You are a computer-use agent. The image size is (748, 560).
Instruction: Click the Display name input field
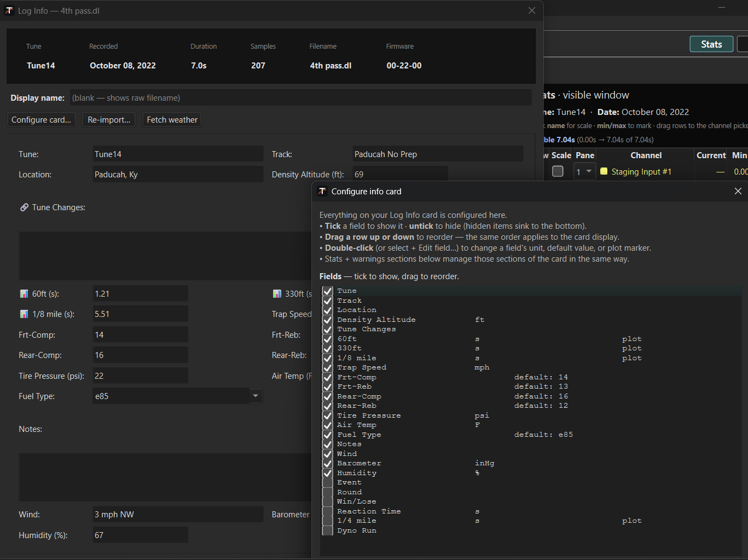click(300, 98)
